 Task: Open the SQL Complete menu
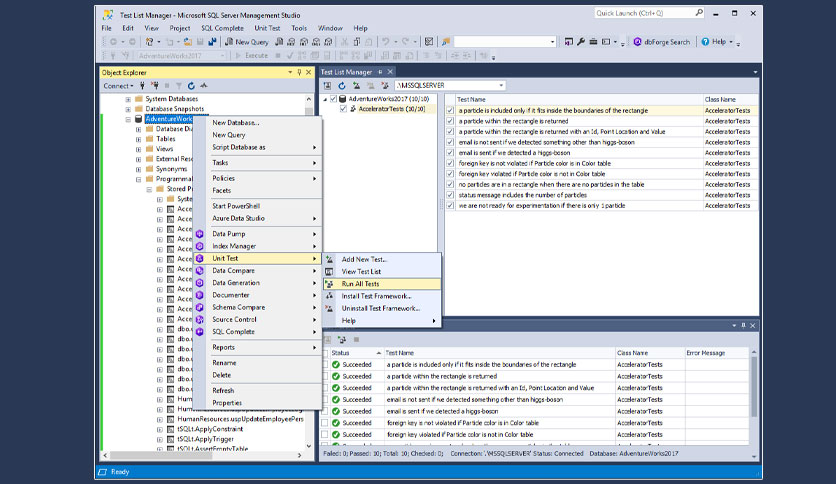pyautogui.click(x=222, y=28)
